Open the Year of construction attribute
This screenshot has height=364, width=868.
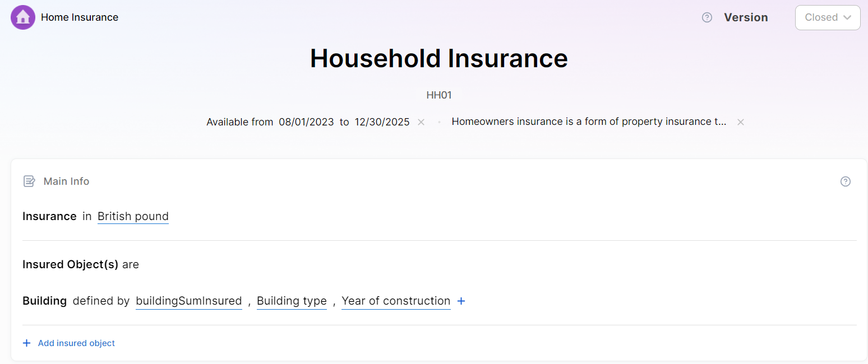pyautogui.click(x=396, y=301)
